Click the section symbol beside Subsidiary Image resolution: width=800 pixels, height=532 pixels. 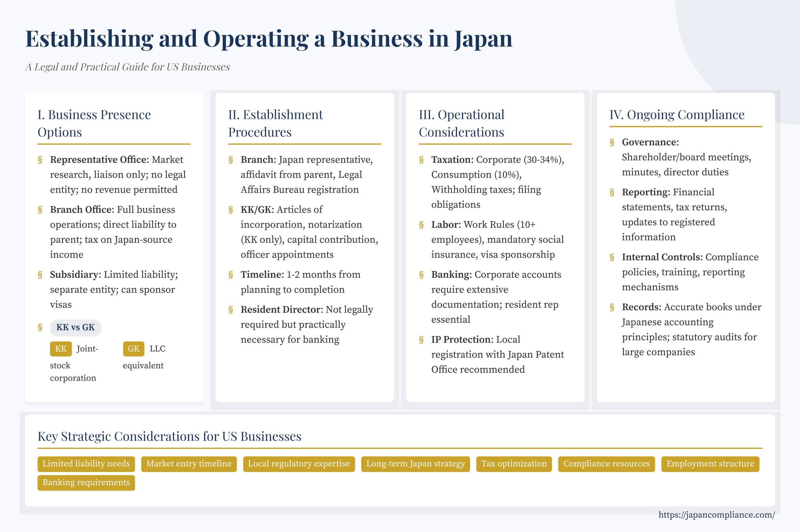click(40, 275)
